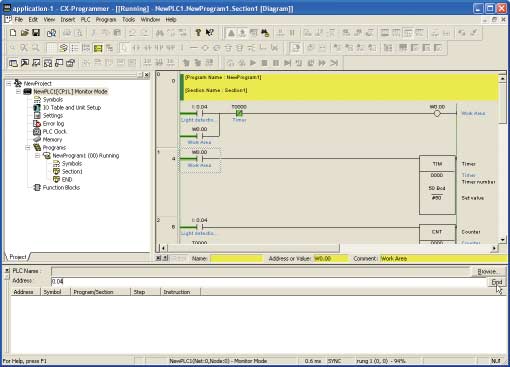This screenshot has height=367, width=510.
Task: Toggle the Project Workspace view icon
Action: [x=13, y=63]
